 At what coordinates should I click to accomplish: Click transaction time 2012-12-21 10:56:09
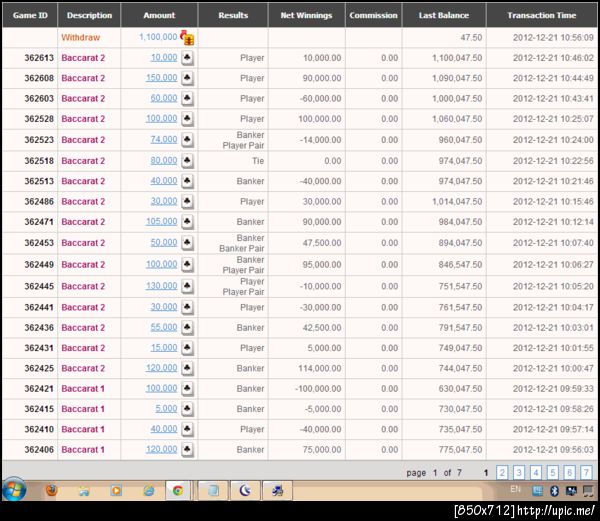pos(553,37)
